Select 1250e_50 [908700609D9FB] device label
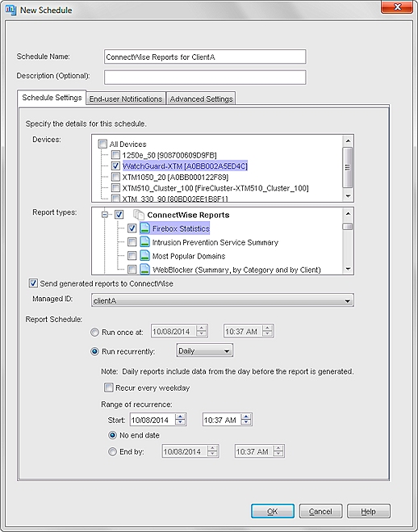The width and height of the screenshot is (418, 532). click(169, 155)
